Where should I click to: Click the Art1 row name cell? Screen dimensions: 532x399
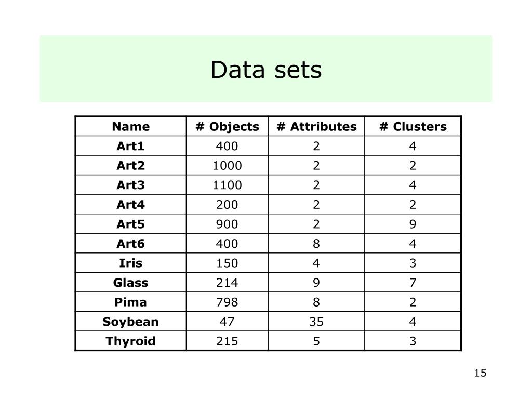coord(130,146)
